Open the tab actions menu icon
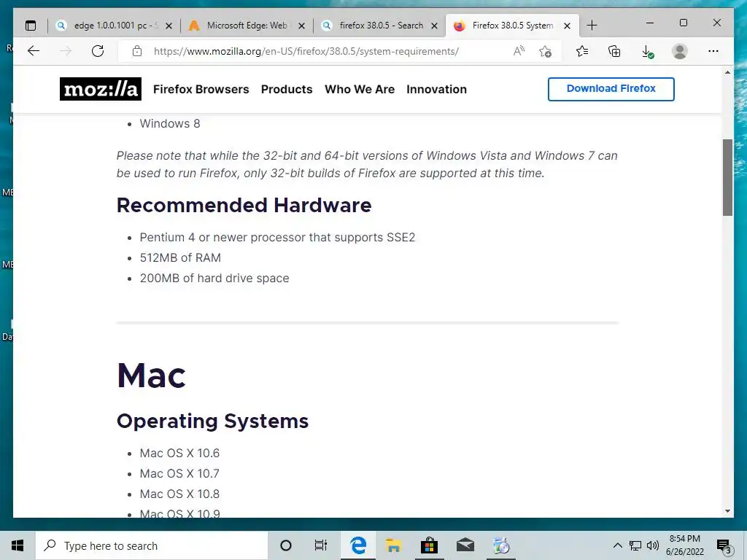The width and height of the screenshot is (747, 560). tap(31, 26)
